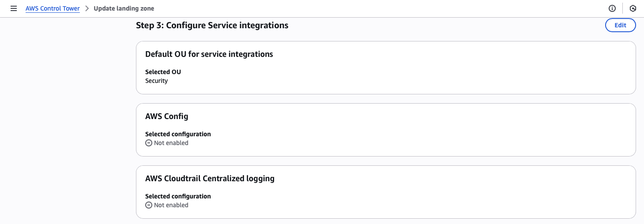
Task: Click the hexagon Amazon Q icon
Action: pos(633,8)
